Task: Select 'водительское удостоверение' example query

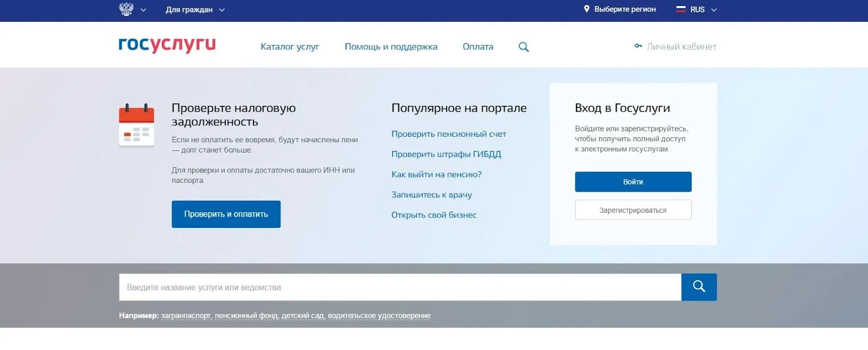Action: click(379, 316)
